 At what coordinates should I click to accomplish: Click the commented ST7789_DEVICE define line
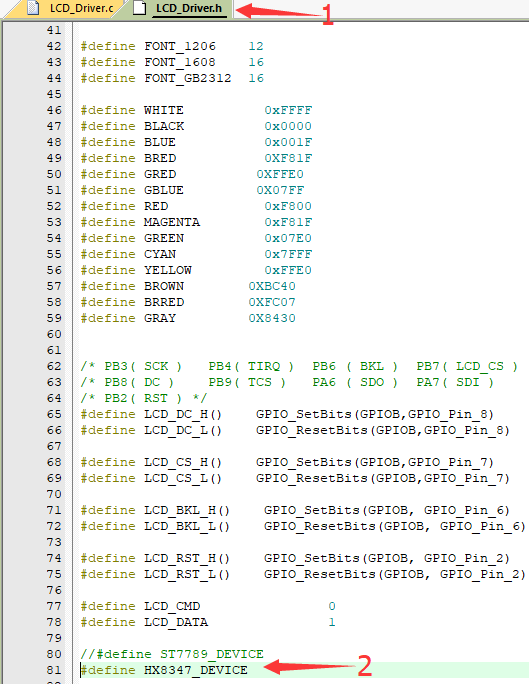pyautogui.click(x=172, y=654)
